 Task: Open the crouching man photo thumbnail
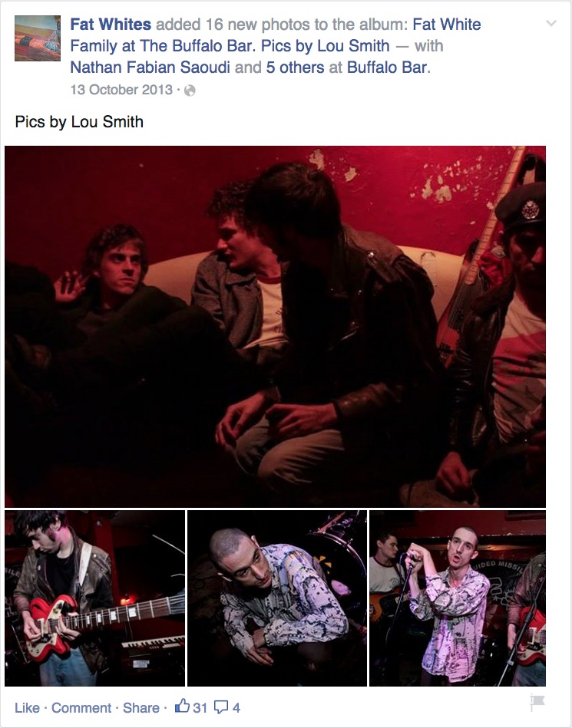[277, 598]
